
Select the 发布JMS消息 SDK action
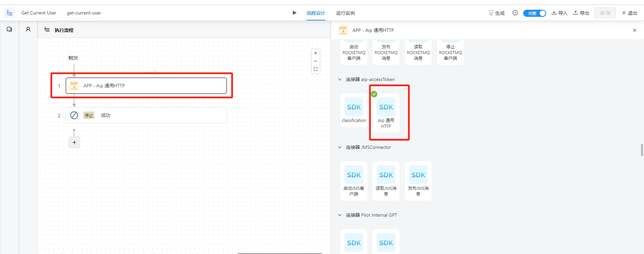pos(418,181)
